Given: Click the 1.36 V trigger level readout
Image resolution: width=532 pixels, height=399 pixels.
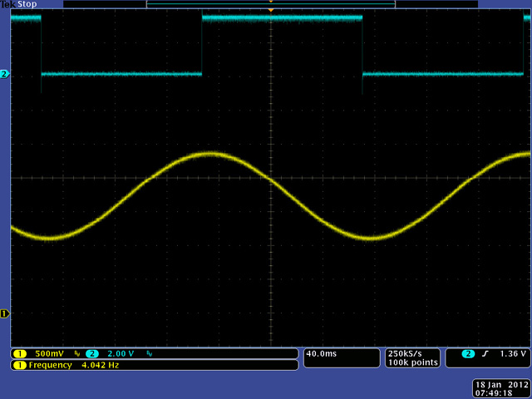Looking at the screenshot, I should [510, 353].
